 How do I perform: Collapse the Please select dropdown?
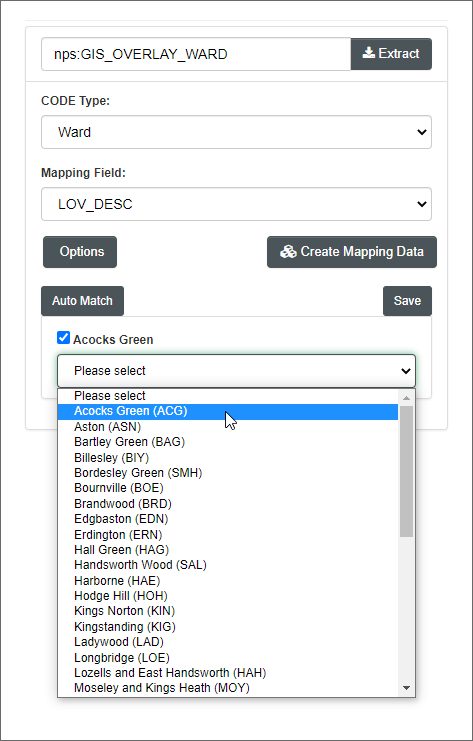pyautogui.click(x=236, y=371)
